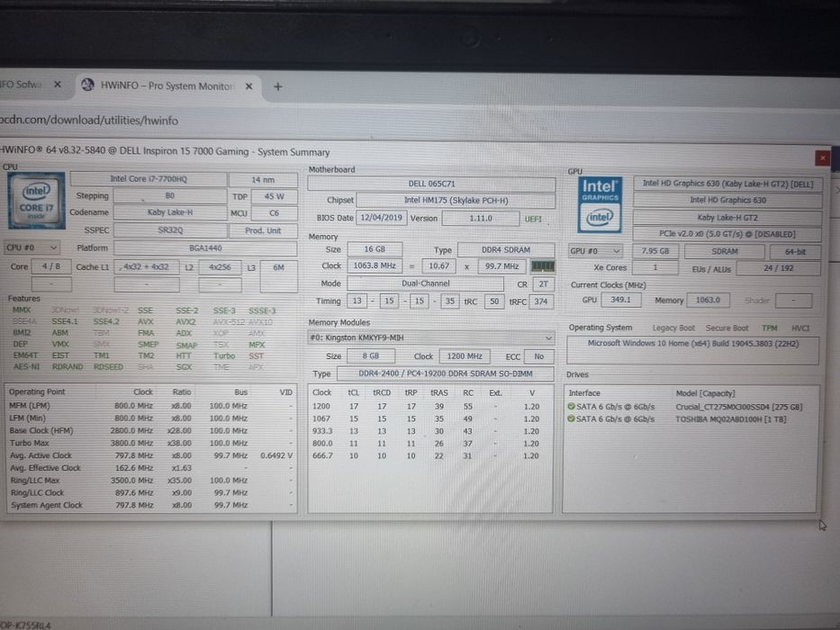Click the GPU clock 349.1 value
Image resolution: width=840 pixels, height=630 pixels.
click(620, 300)
